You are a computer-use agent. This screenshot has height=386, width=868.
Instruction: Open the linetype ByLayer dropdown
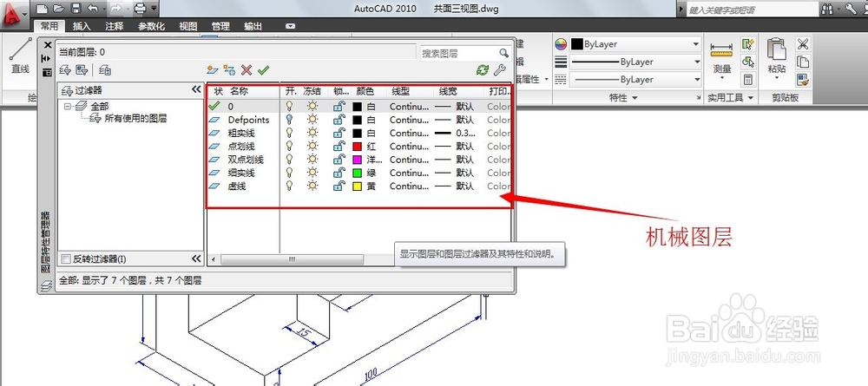(x=635, y=80)
